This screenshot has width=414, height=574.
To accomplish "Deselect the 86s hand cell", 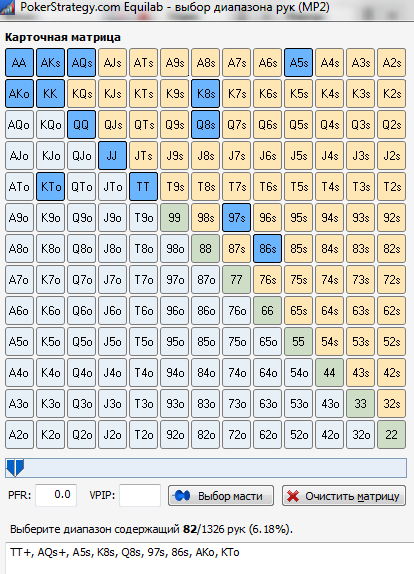I will pyautogui.click(x=268, y=249).
